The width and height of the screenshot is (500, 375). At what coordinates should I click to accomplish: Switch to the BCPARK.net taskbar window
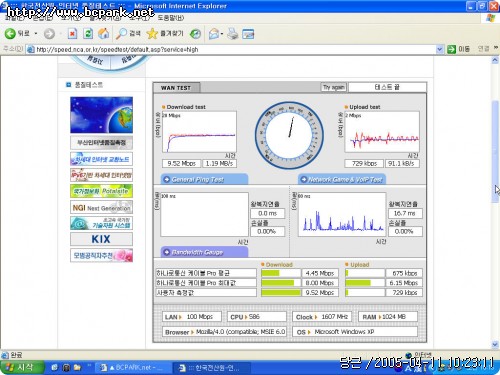(133, 367)
